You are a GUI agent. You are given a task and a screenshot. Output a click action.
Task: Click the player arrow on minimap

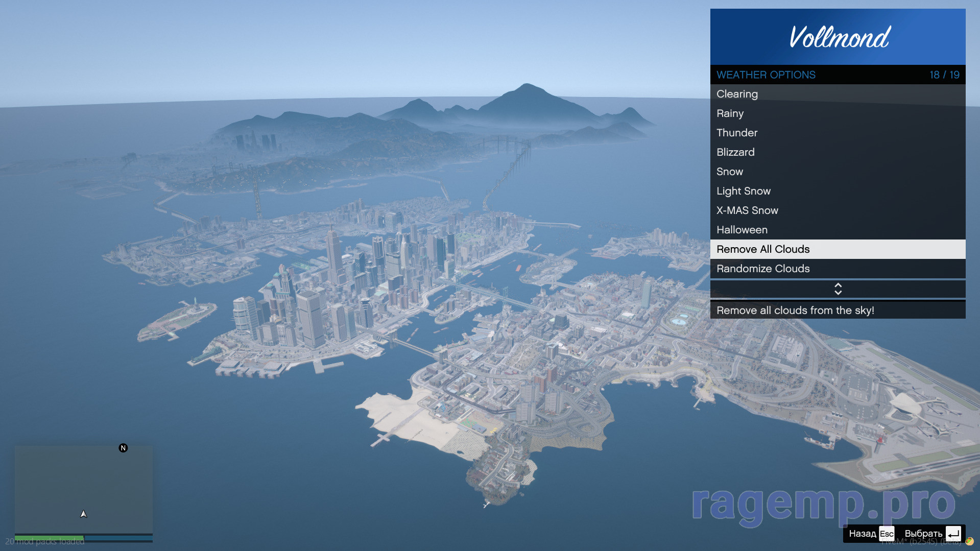[84, 514]
